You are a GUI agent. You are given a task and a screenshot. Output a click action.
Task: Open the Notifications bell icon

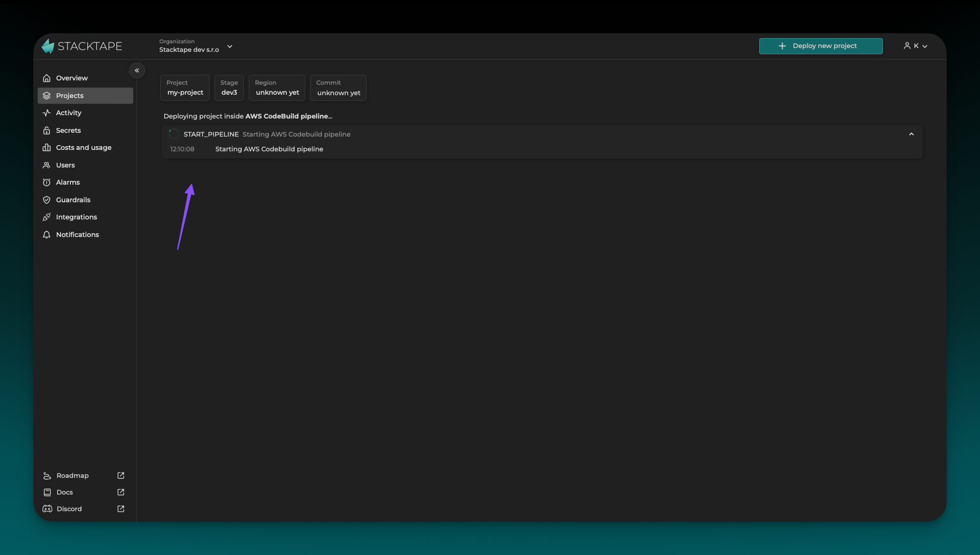point(47,235)
